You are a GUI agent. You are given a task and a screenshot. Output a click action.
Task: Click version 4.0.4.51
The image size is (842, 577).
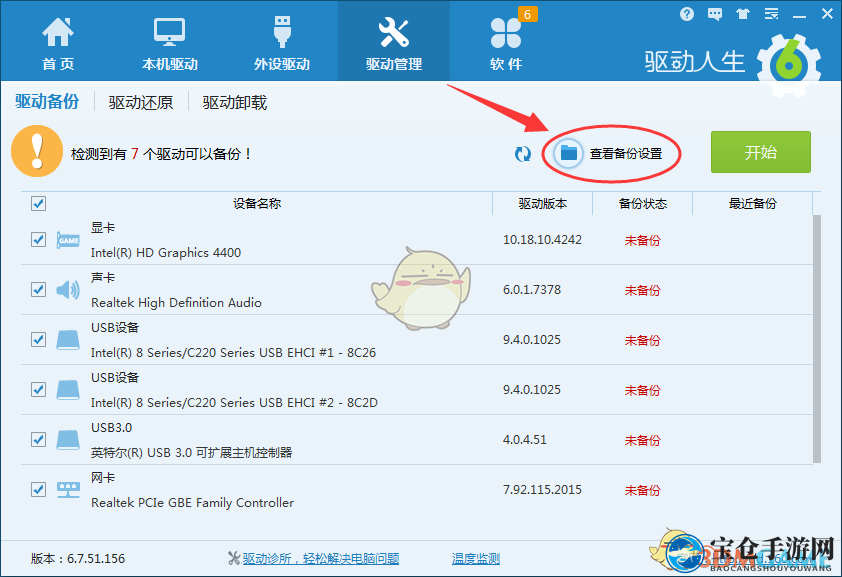pos(525,440)
